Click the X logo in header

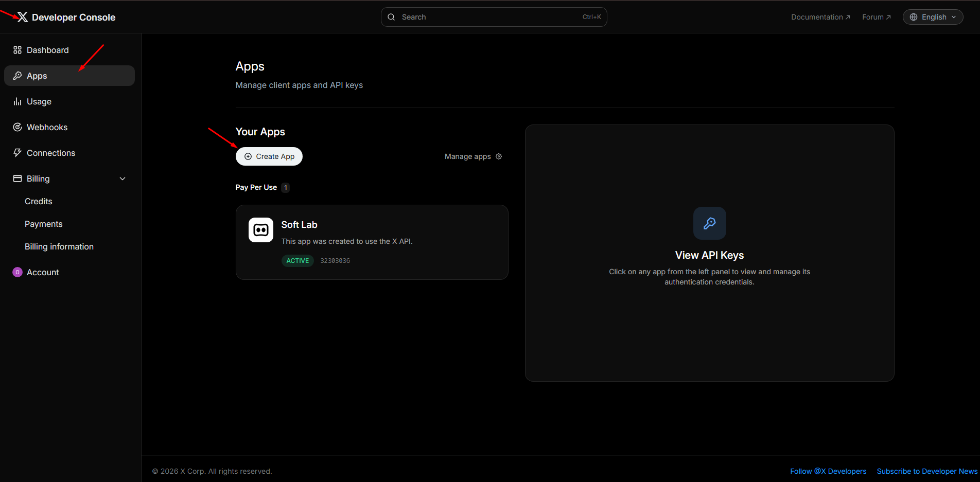[23, 17]
